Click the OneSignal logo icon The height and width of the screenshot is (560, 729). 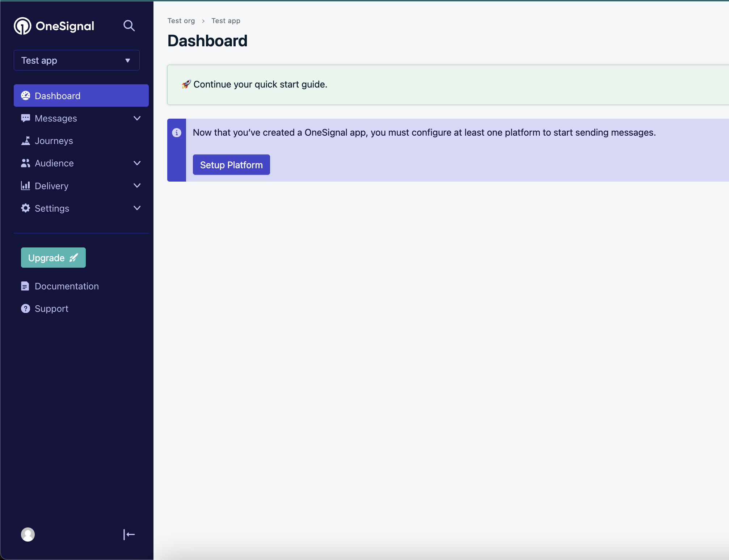pos(22,26)
